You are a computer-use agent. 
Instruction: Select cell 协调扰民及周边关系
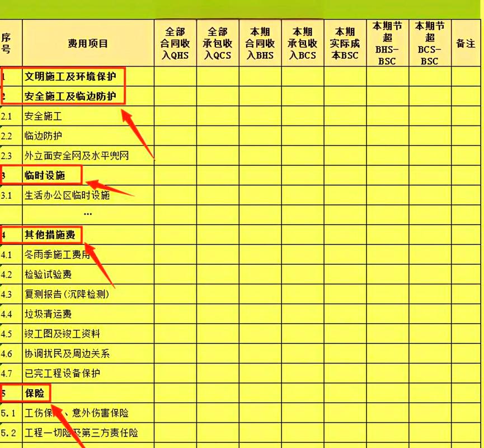coord(88,353)
